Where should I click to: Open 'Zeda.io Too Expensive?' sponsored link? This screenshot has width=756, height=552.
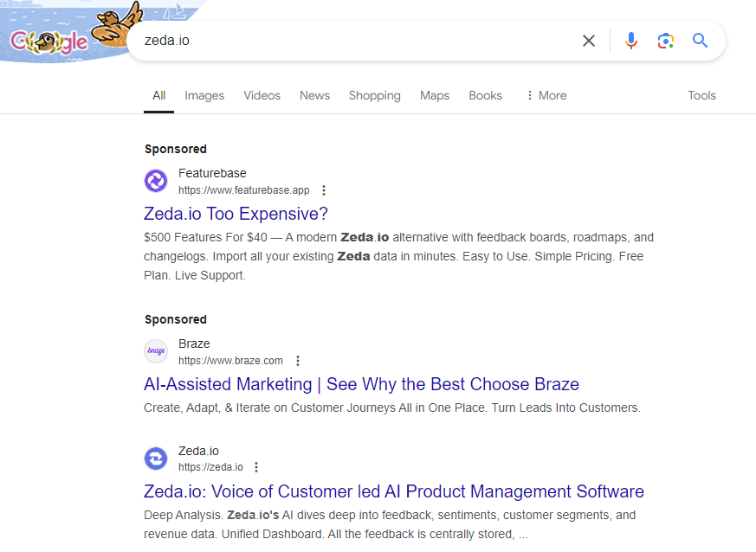click(x=236, y=214)
